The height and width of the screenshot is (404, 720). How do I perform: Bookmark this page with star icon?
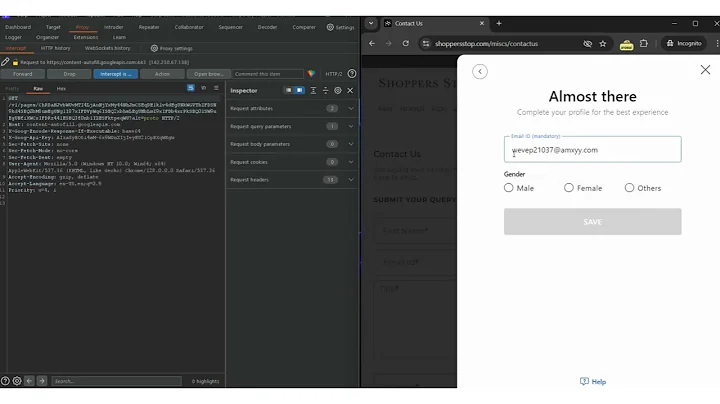(603, 44)
